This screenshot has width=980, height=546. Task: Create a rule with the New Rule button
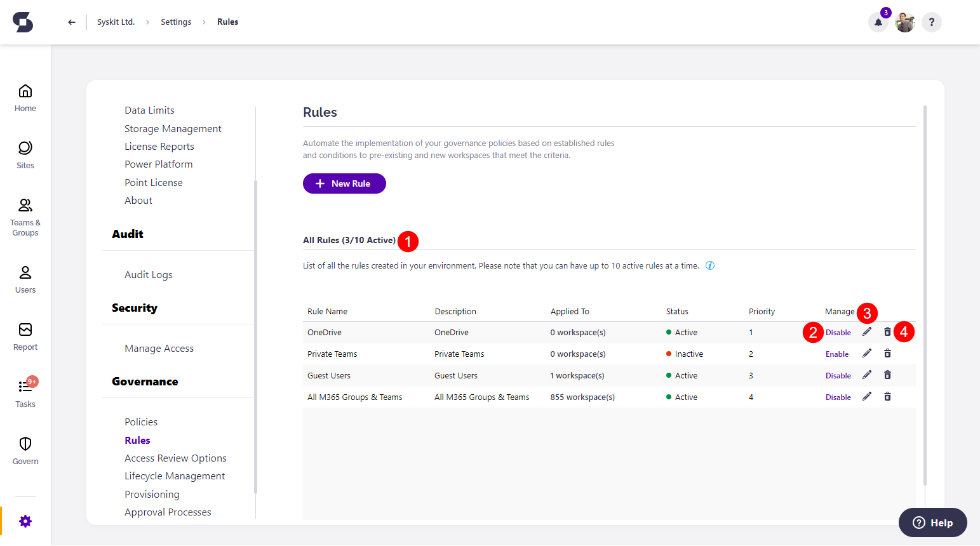[x=344, y=183]
